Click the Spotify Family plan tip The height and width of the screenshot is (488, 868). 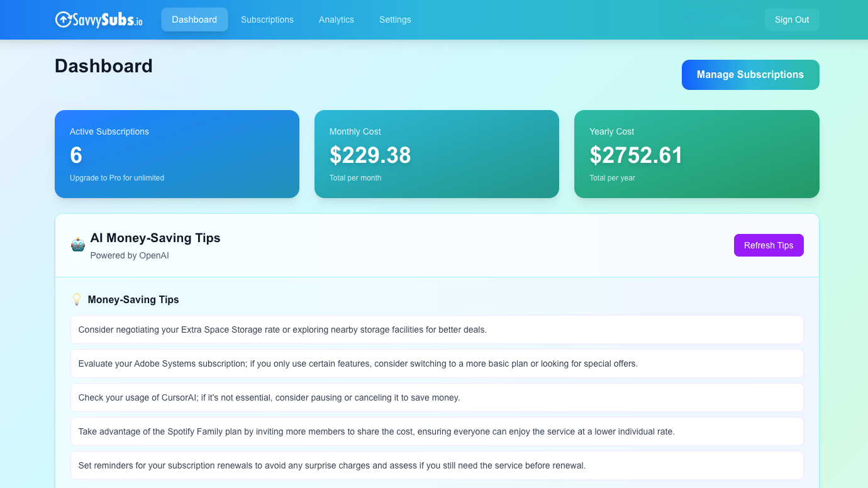pos(437,431)
